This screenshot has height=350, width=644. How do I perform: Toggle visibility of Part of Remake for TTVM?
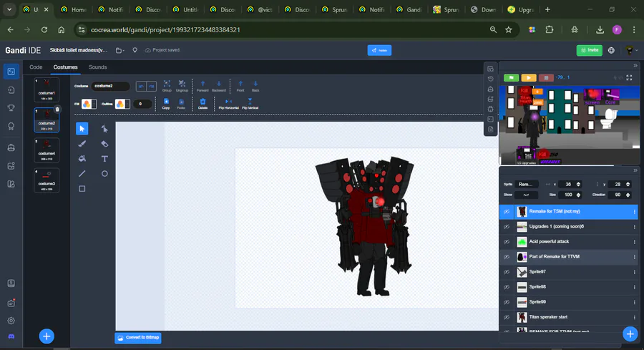[507, 257]
